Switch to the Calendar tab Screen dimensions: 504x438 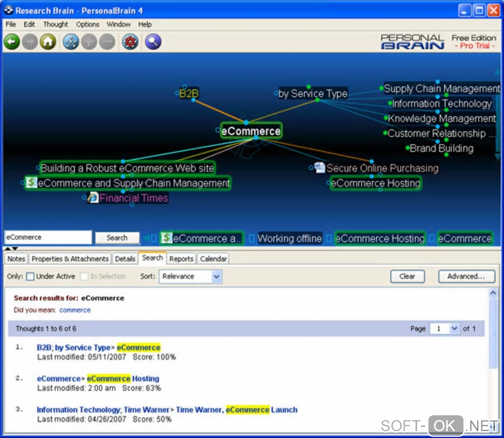[213, 259]
